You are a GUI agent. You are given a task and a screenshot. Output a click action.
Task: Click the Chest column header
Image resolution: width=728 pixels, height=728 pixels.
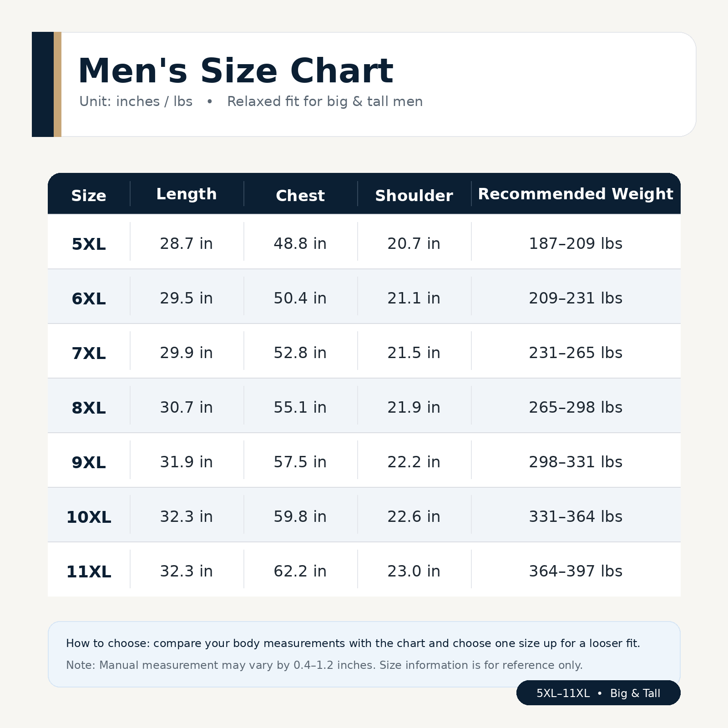[300, 196]
